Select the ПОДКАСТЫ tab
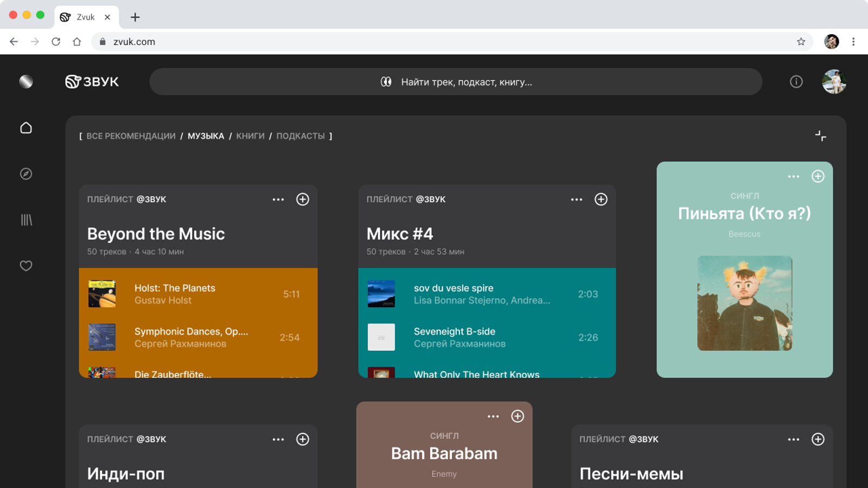The height and width of the screenshot is (488, 868). (301, 136)
